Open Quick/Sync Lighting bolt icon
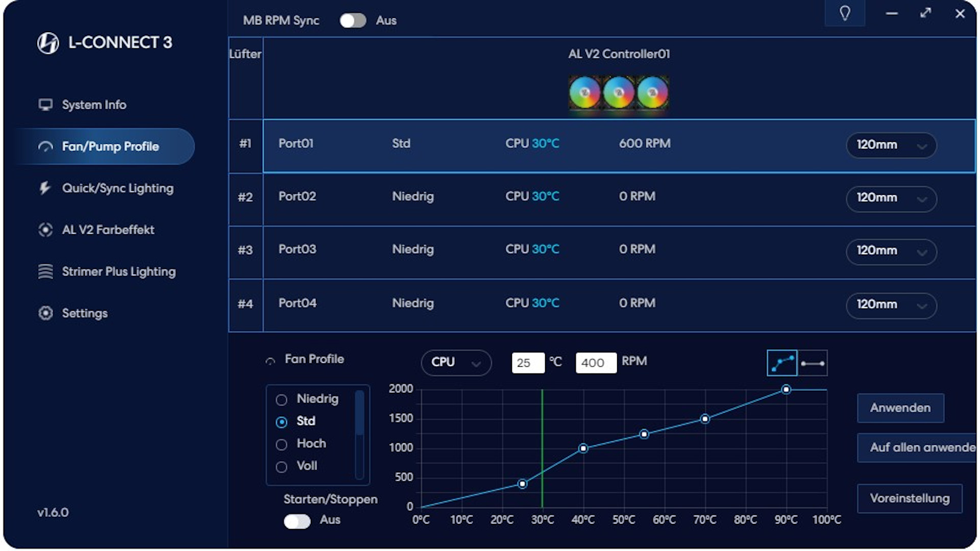This screenshot has width=980, height=551. [45, 188]
